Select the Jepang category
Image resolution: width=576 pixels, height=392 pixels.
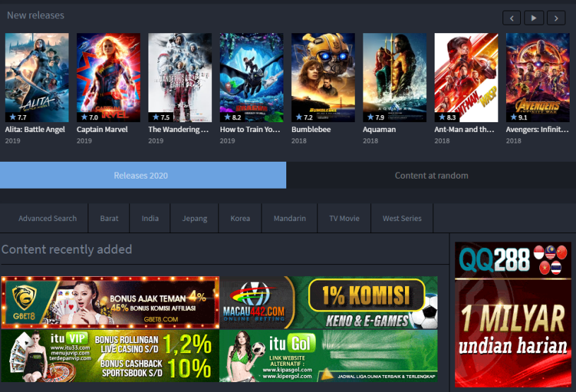(194, 218)
